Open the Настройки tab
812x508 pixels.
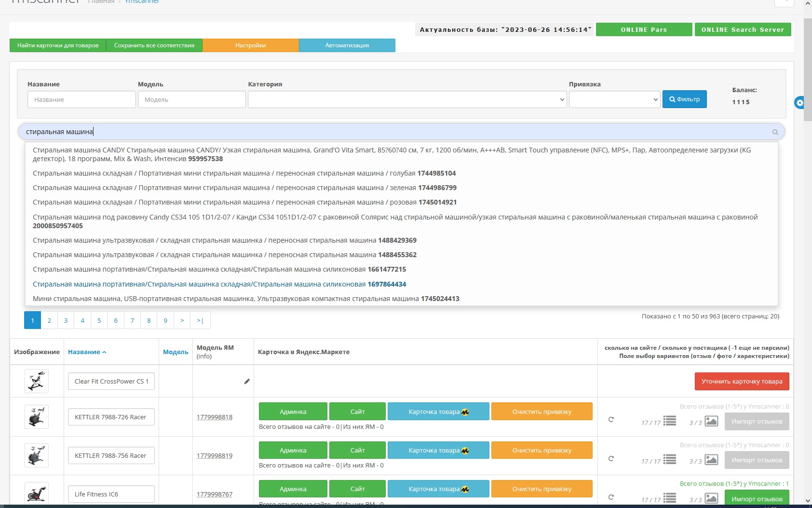[250, 45]
